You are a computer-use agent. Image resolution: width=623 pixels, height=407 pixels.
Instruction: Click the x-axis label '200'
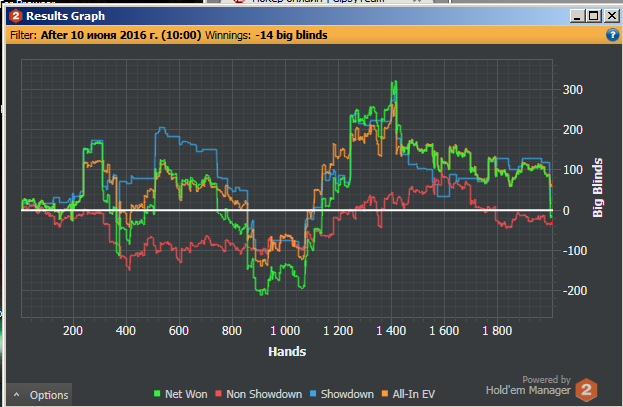(73, 330)
